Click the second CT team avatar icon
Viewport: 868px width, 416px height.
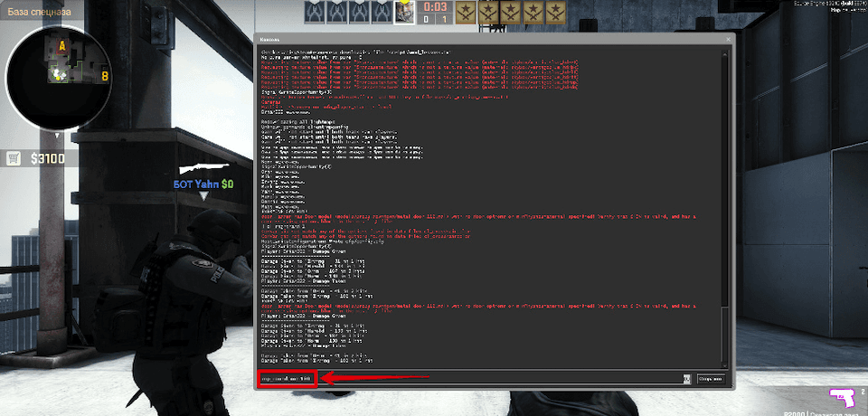[x=336, y=12]
